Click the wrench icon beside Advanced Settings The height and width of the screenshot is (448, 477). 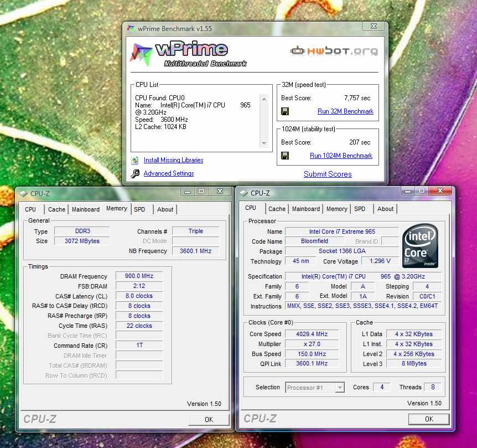pos(135,173)
